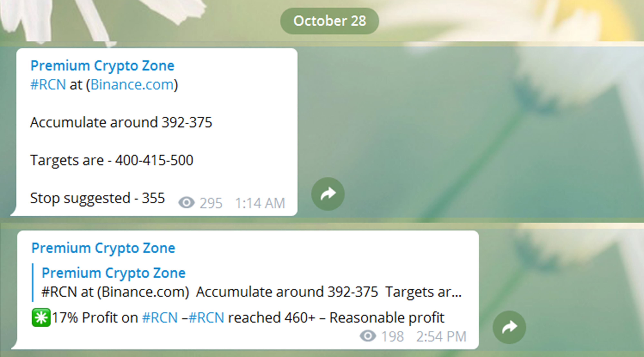644x357 pixels.
Task: Click #RCN hashtag before 'reached 460+'
Action: [x=206, y=318]
